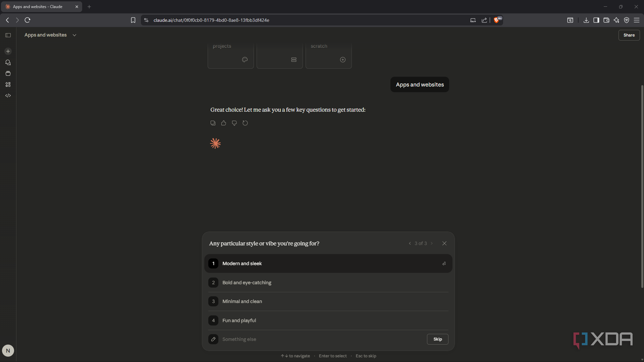The image size is (644, 362).
Task: Give thumbs down to the response
Action: [x=234, y=123]
